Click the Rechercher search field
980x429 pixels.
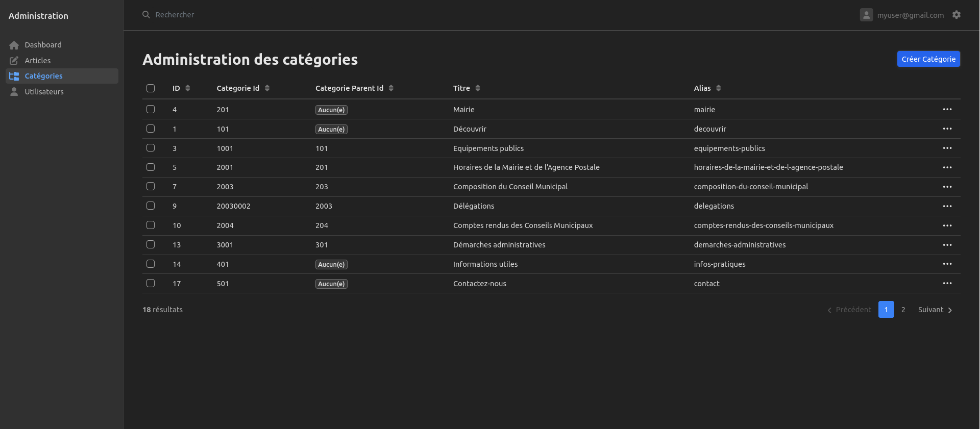pyautogui.click(x=175, y=15)
